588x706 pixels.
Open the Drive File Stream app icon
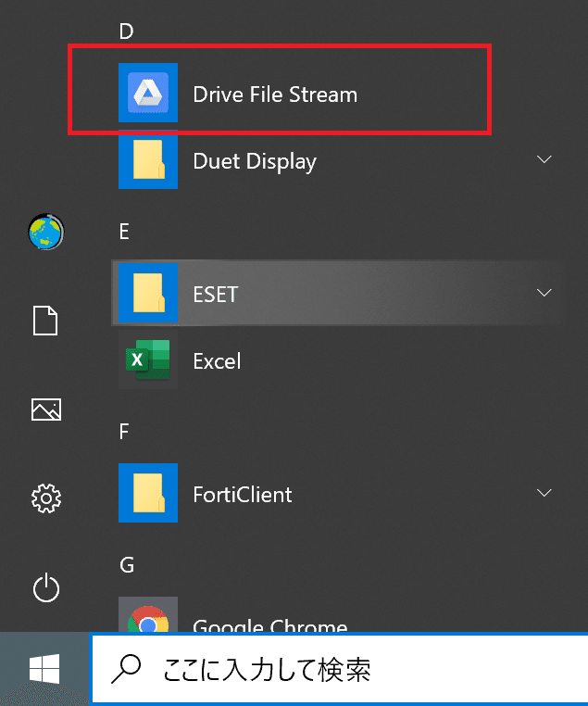[148, 93]
